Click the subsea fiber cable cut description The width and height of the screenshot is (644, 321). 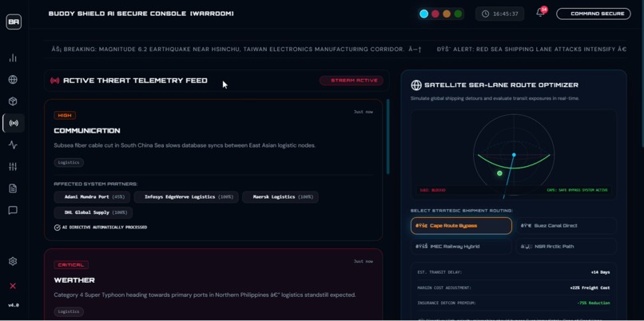(x=185, y=145)
